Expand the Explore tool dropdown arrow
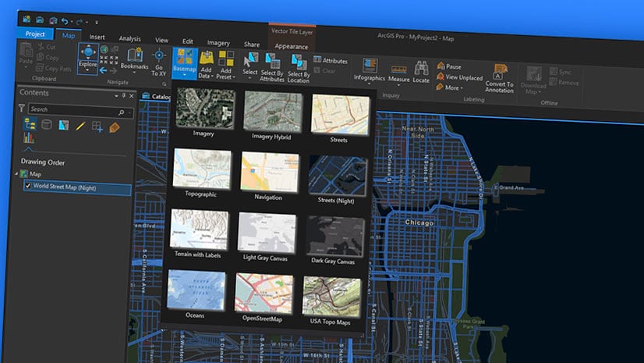Screen dimensions: 644x363 tap(87, 71)
